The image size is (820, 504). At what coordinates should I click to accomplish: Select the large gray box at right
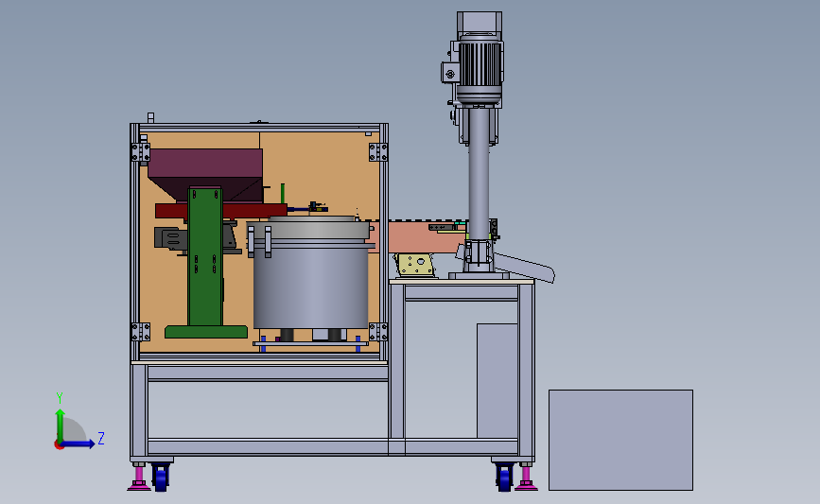click(620, 440)
